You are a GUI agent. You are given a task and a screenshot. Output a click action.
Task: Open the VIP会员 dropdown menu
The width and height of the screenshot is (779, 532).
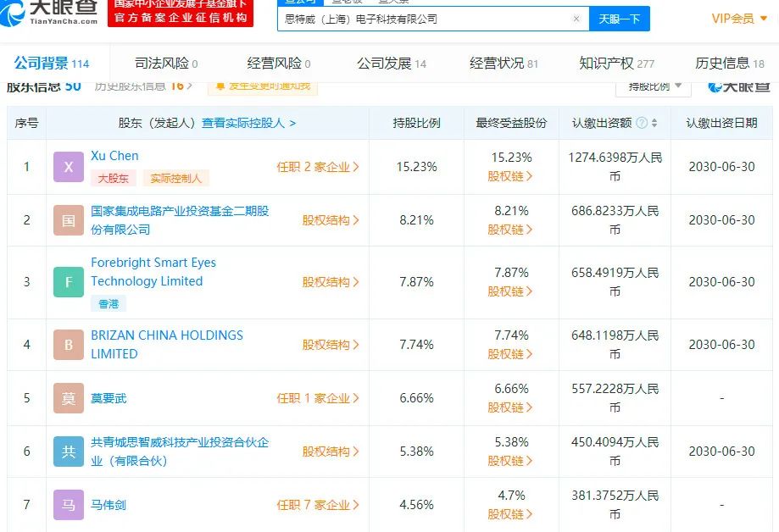pos(739,19)
